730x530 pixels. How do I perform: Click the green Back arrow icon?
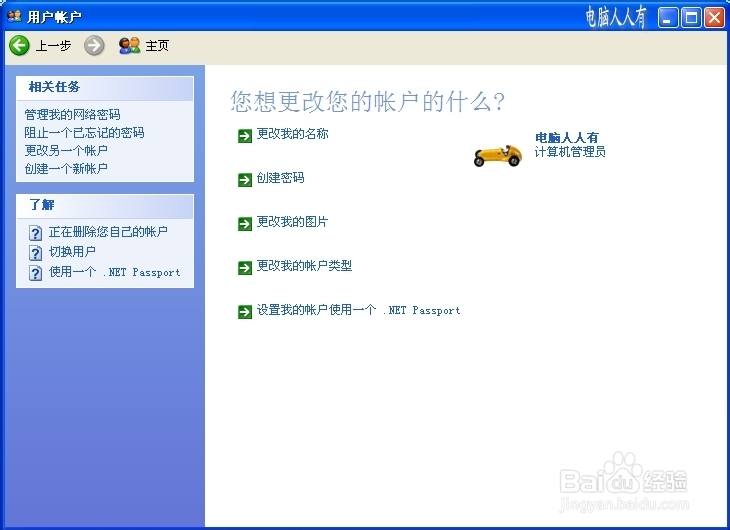(20, 46)
